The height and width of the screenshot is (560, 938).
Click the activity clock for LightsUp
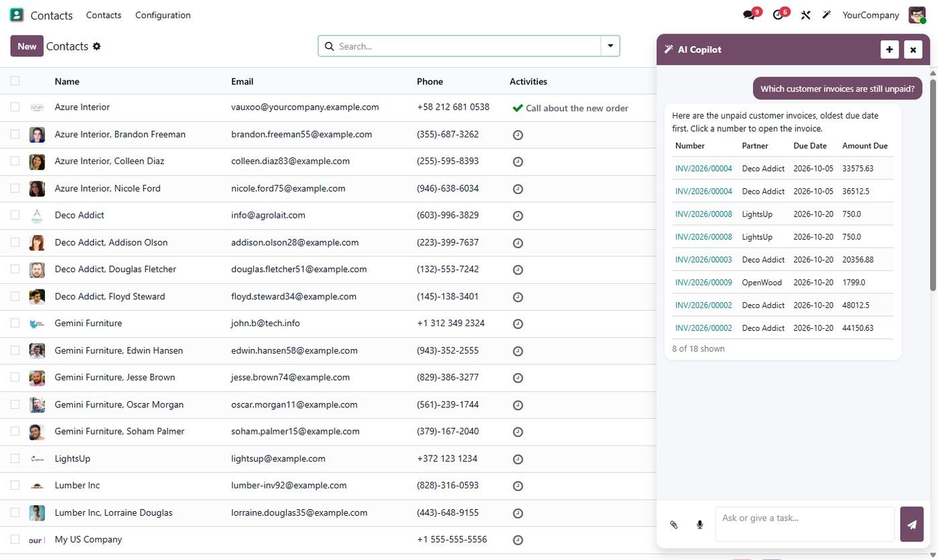pos(518,459)
